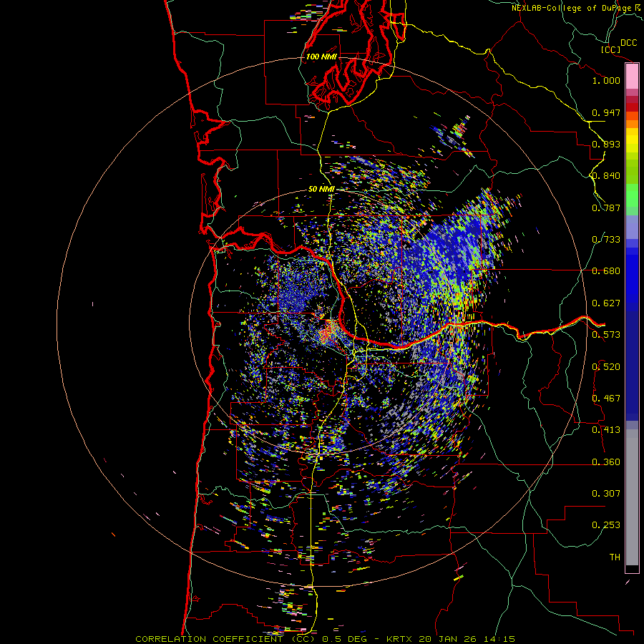Click the 0.573 value on the color scale
Viewport: 644px width, 644px height.
tap(606, 335)
